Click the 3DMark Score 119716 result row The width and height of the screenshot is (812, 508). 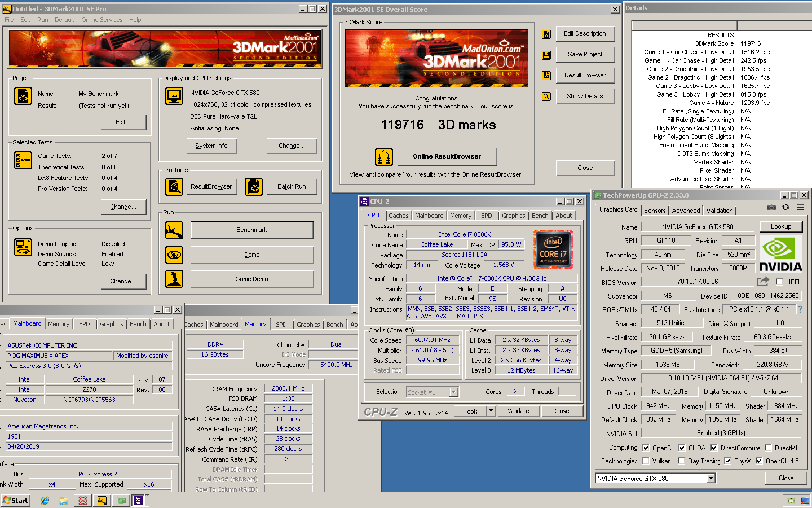(x=721, y=43)
